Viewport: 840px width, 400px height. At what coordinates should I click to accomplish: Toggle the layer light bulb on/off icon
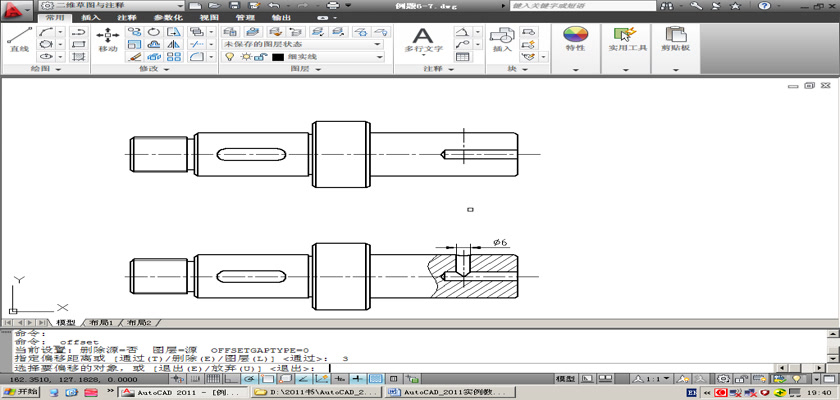coord(229,57)
